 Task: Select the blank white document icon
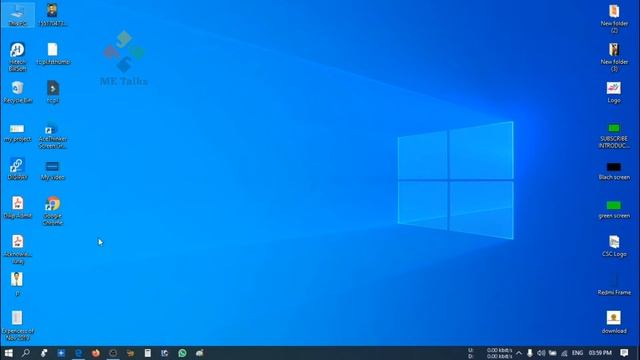pos(53,53)
